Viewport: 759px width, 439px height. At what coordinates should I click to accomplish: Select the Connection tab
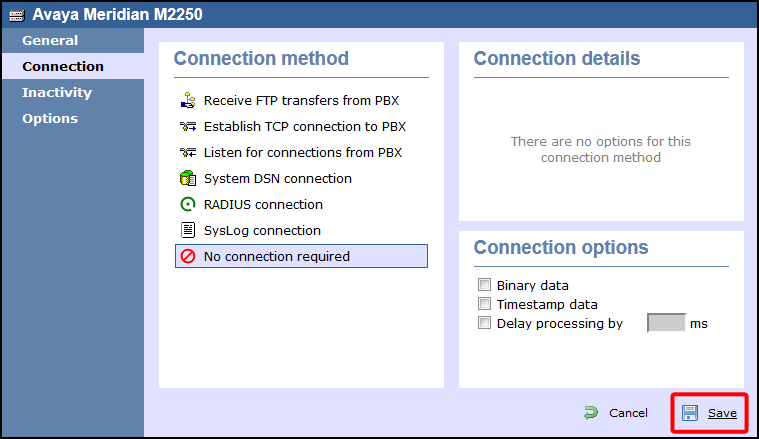[63, 67]
